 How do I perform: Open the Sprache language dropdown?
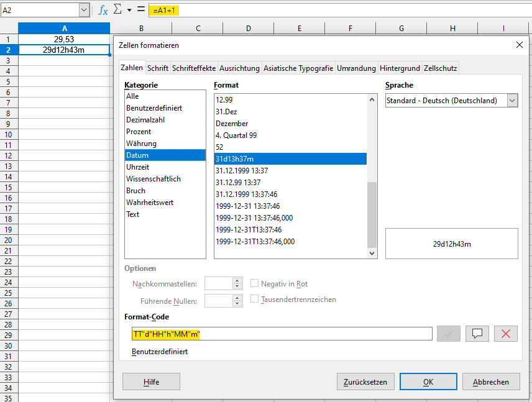coord(512,101)
